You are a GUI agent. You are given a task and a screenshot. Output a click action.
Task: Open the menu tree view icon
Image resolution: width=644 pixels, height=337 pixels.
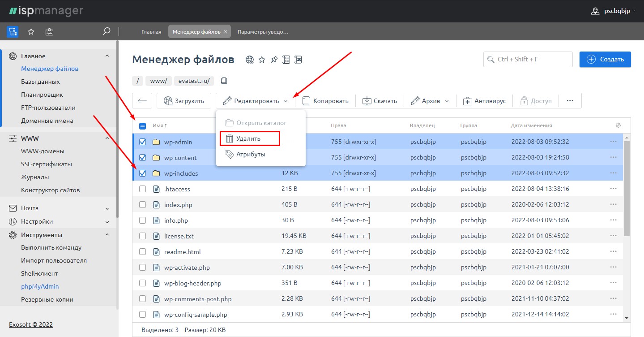(13, 32)
